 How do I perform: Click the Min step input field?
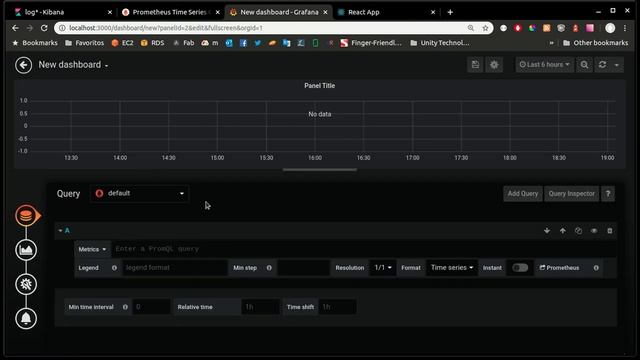point(303,268)
